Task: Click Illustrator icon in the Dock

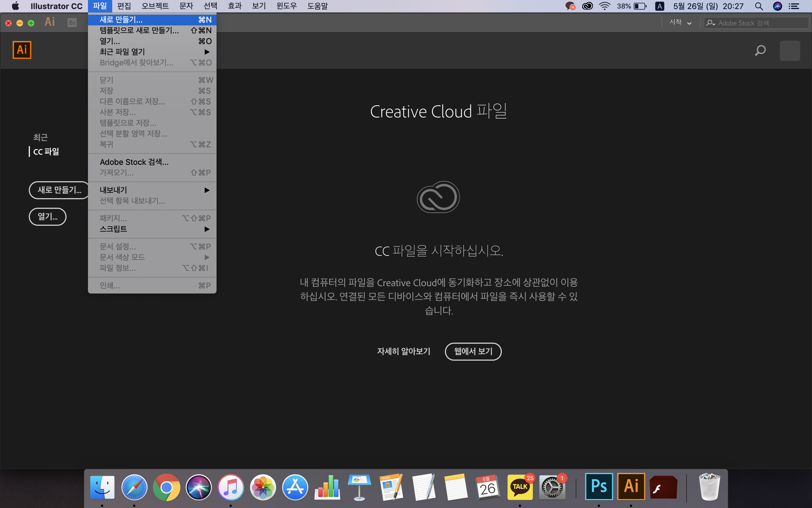Action: [631, 486]
